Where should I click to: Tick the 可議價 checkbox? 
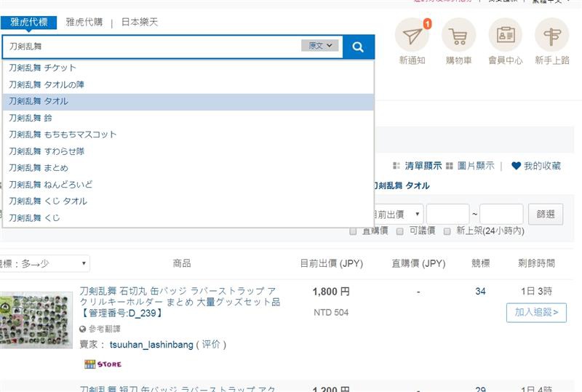click(x=399, y=231)
